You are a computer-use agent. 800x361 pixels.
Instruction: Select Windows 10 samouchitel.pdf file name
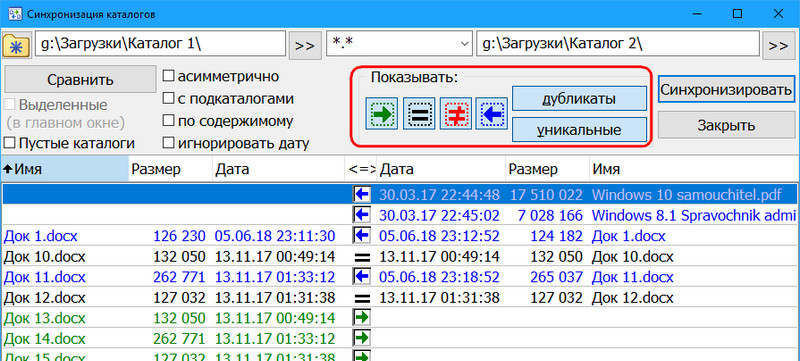pos(687,194)
